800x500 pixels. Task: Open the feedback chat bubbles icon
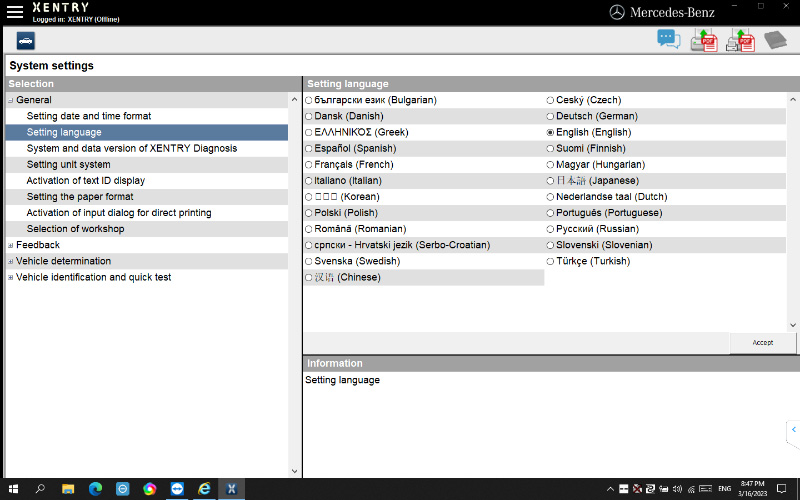[x=668, y=40]
